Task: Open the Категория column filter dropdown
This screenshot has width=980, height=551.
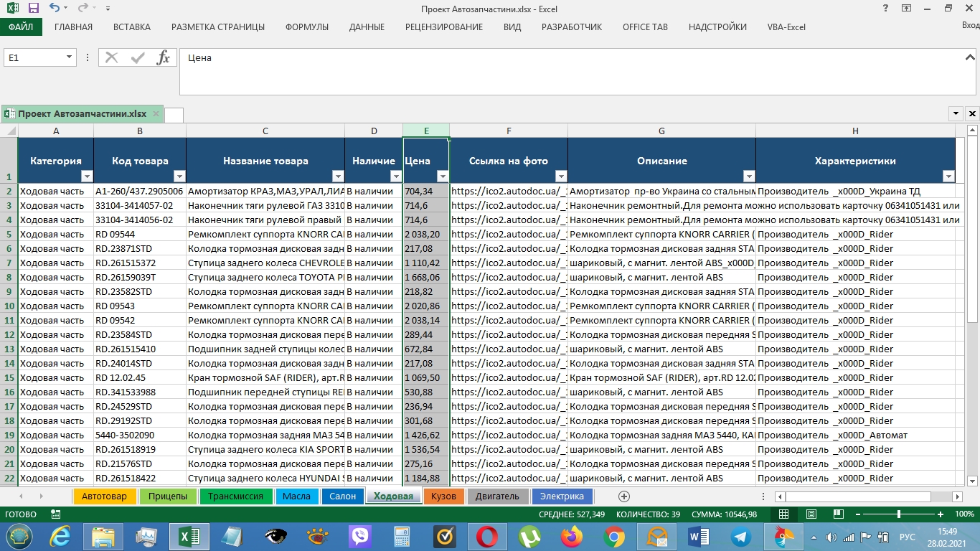Action: 87,176
